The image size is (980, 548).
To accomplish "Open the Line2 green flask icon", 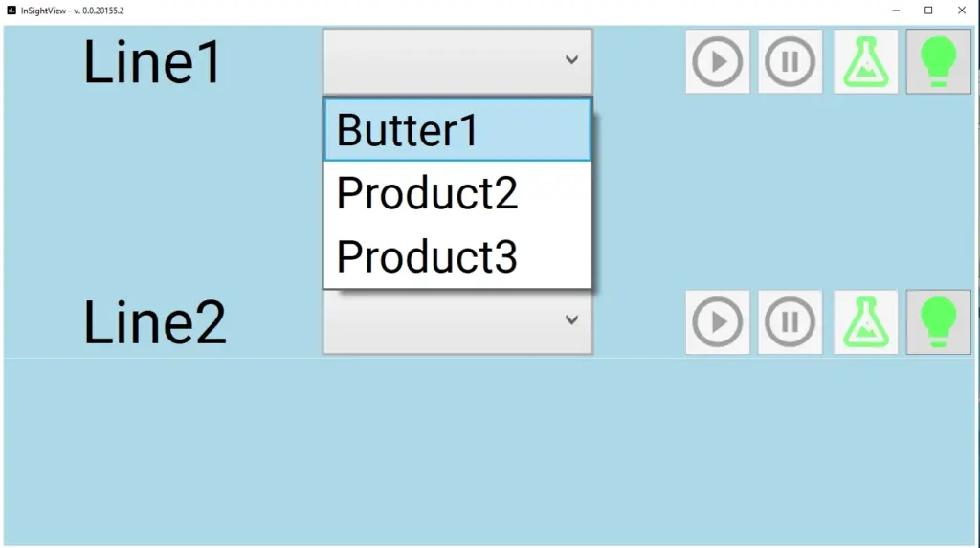I will [x=865, y=322].
